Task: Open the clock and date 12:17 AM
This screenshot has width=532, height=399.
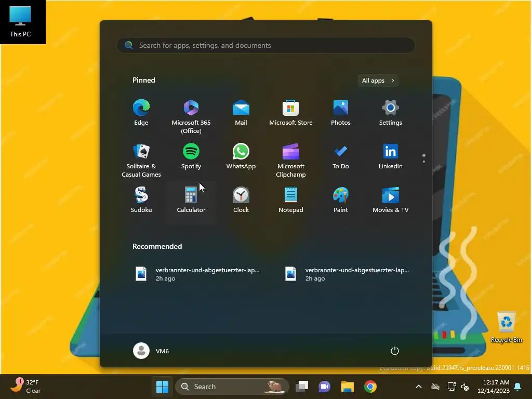Action: click(x=494, y=387)
